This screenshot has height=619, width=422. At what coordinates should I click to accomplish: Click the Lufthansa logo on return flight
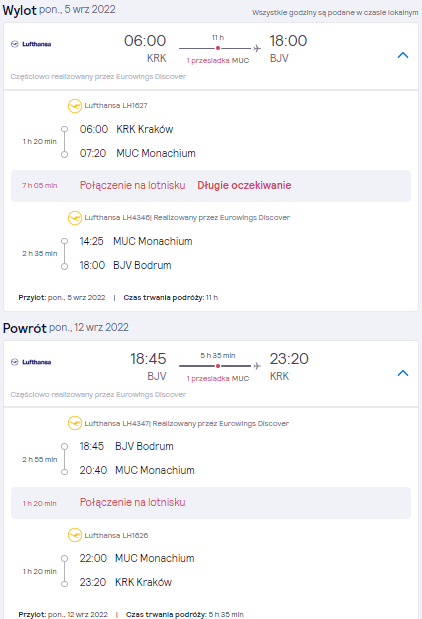tap(31, 362)
